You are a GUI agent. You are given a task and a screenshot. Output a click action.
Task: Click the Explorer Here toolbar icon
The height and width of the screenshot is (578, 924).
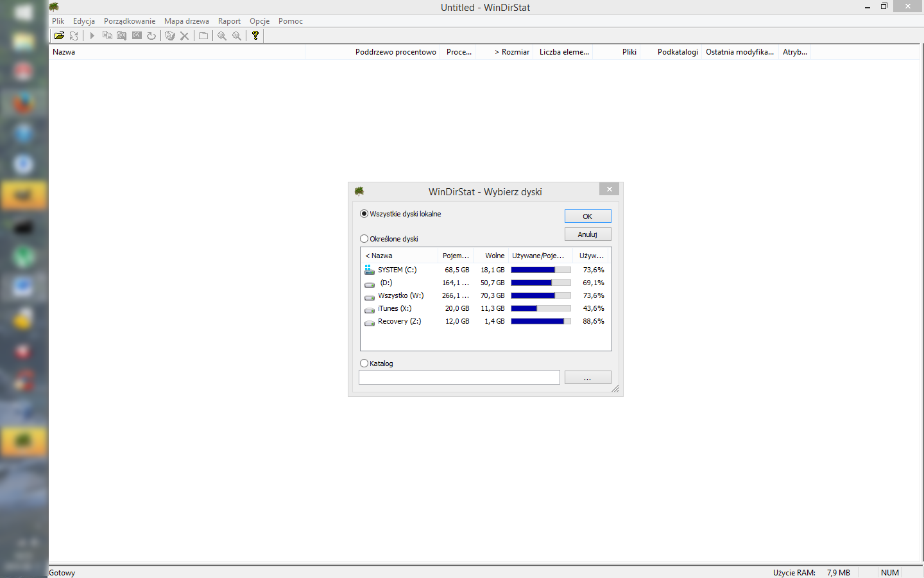pyautogui.click(x=122, y=36)
